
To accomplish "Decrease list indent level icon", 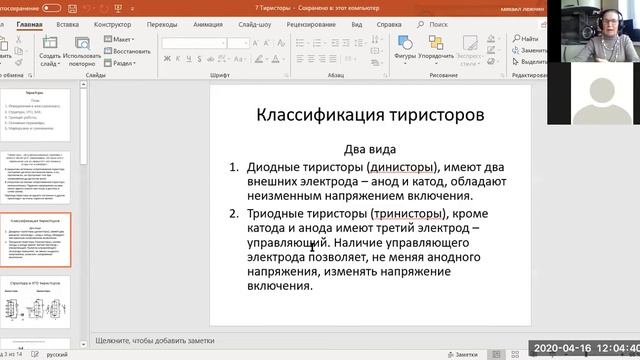I will [x=335, y=43].
